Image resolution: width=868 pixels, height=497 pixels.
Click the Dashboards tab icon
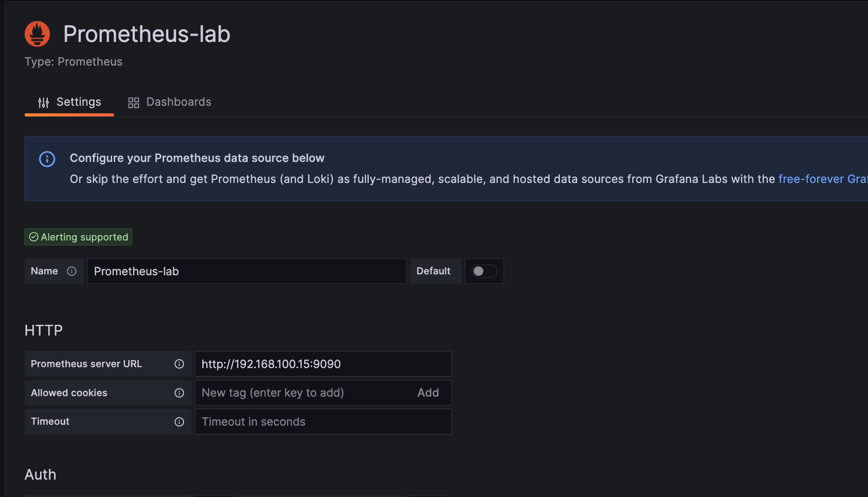click(x=133, y=101)
